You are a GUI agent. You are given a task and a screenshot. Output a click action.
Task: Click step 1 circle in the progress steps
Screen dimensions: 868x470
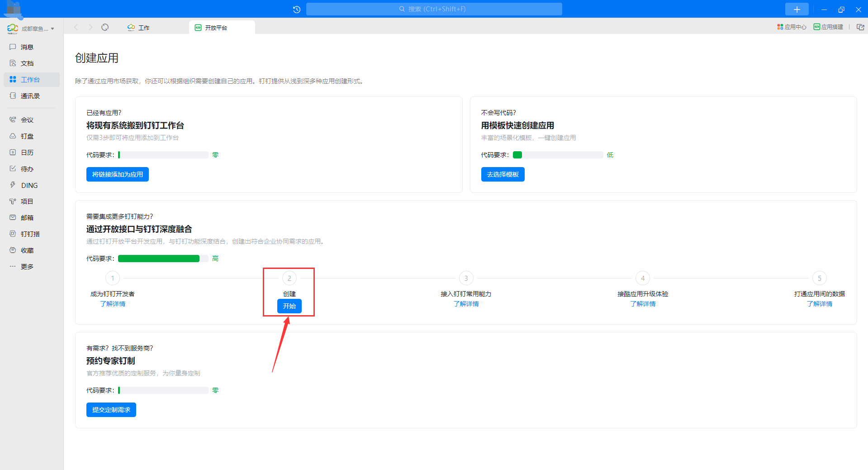(x=113, y=278)
